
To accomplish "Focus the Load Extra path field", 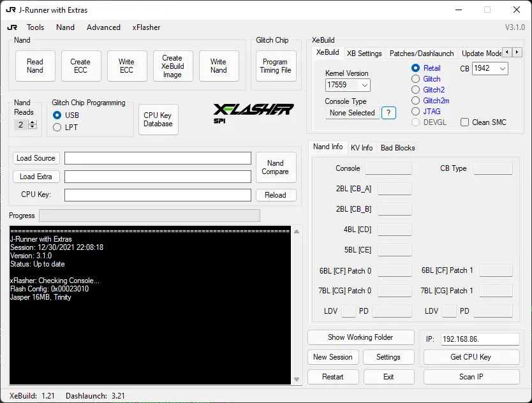I will tap(158, 177).
